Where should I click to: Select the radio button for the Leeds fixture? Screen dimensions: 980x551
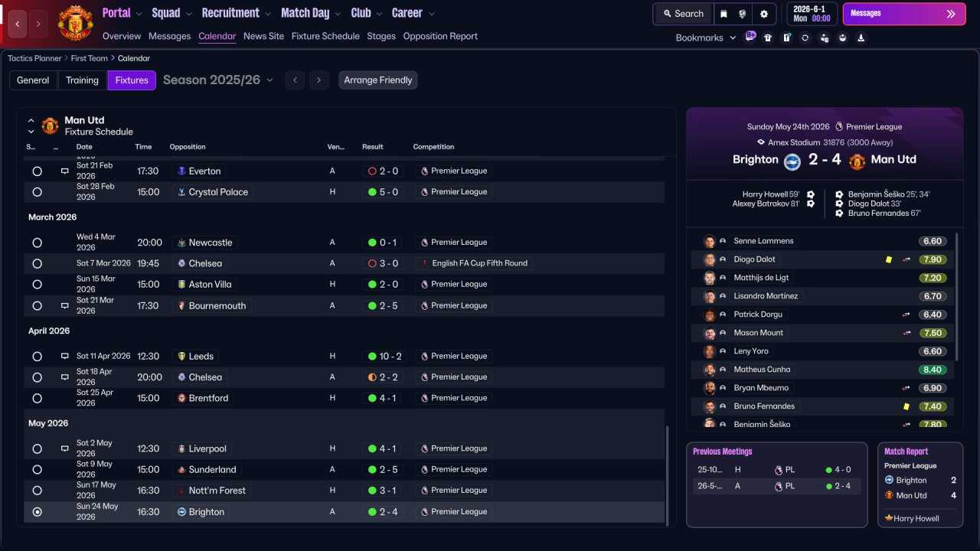coord(37,356)
